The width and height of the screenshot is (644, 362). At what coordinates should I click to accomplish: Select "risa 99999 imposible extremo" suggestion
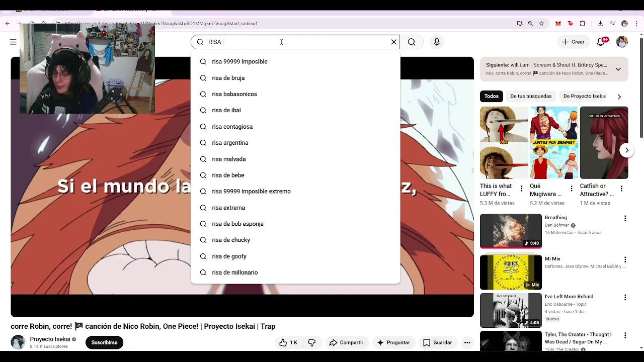[295, 191]
